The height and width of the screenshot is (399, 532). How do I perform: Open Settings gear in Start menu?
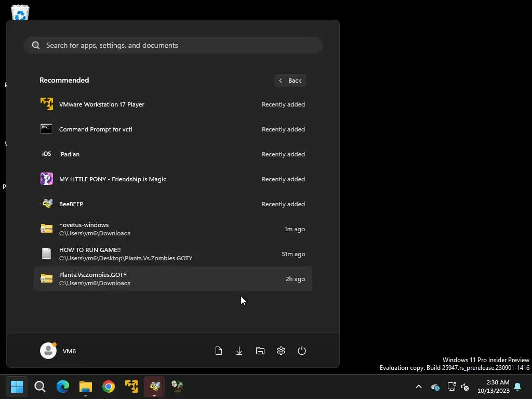[281, 351]
